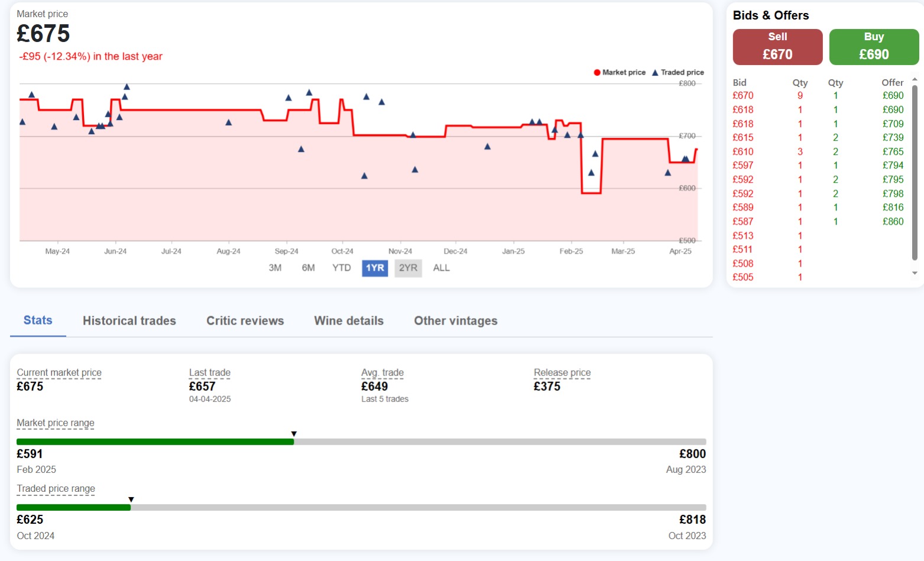Click the 04-04-2025 last trade date
This screenshot has width=924, height=561.
pos(210,399)
